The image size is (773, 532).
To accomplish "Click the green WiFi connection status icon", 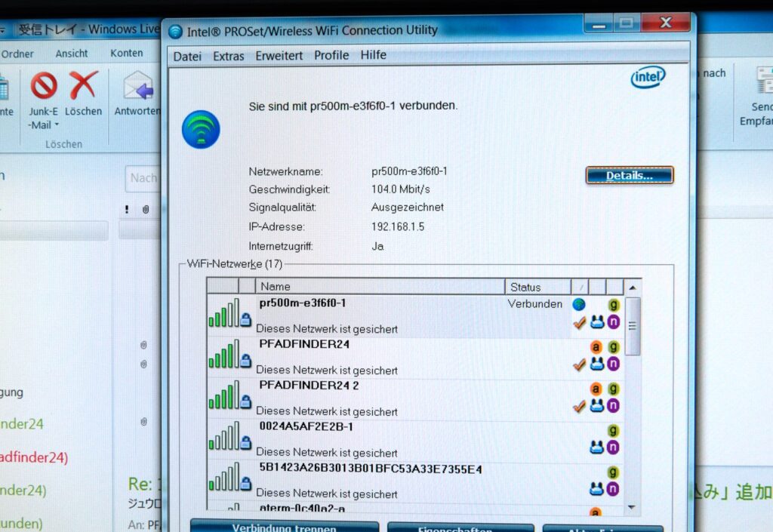I will coord(201,129).
